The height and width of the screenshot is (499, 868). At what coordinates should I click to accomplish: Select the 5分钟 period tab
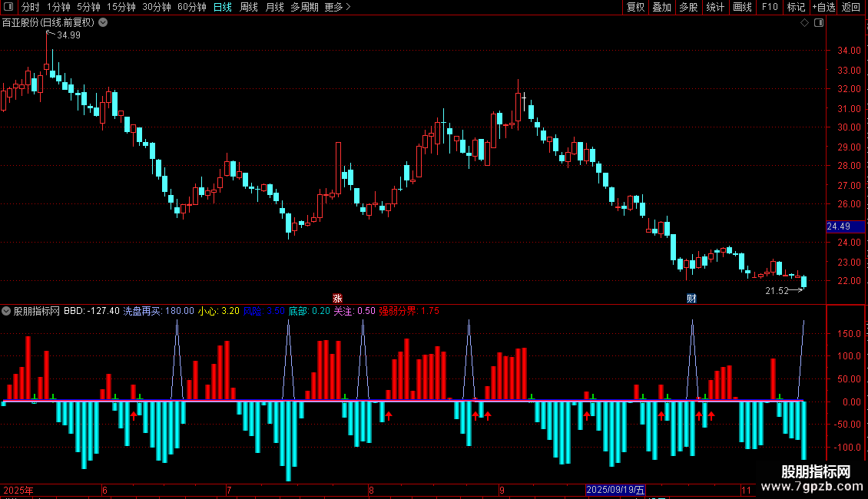point(88,7)
